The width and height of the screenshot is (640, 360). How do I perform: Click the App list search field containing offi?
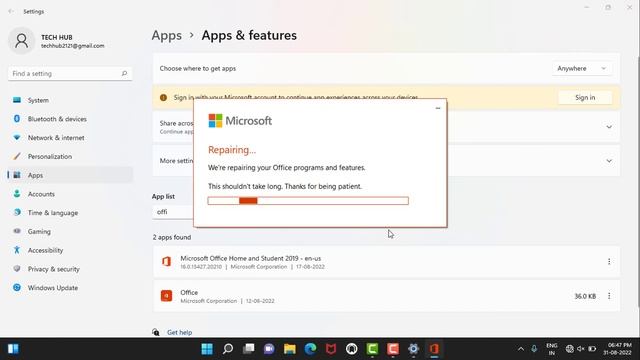(173, 212)
